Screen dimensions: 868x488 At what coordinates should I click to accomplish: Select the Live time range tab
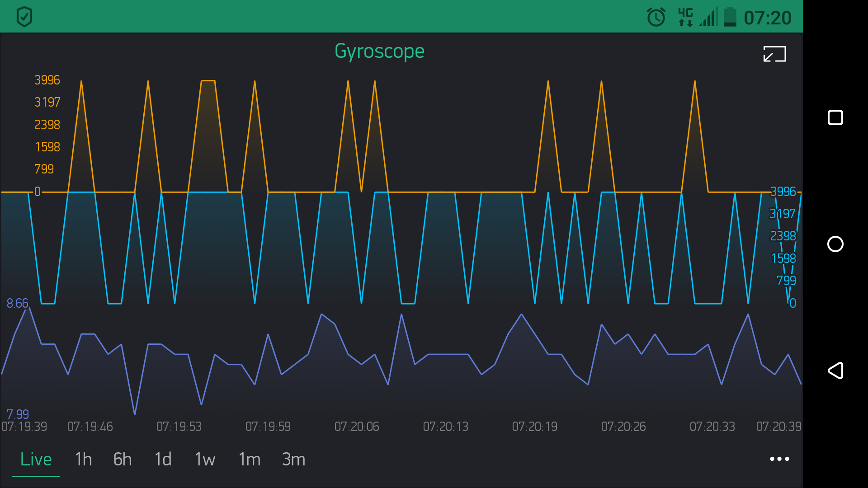click(x=36, y=460)
